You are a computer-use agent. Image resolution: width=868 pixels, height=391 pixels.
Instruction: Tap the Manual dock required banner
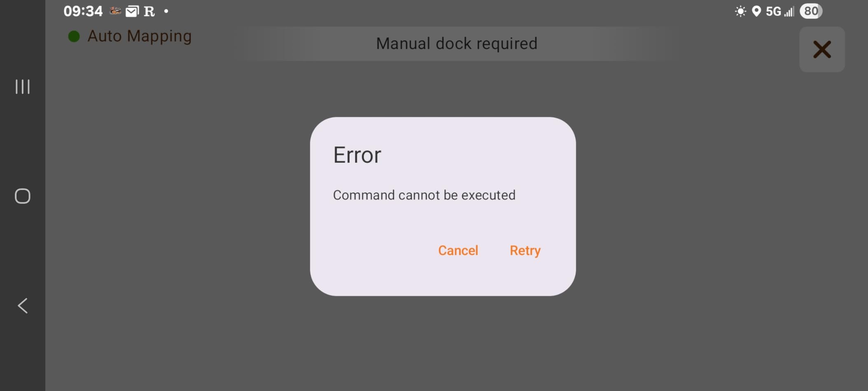tap(457, 44)
